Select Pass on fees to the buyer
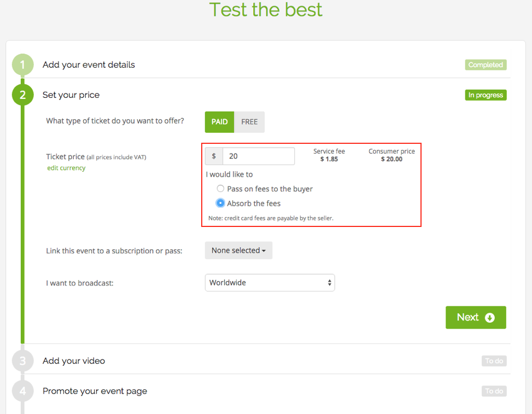The image size is (532, 414). point(220,188)
